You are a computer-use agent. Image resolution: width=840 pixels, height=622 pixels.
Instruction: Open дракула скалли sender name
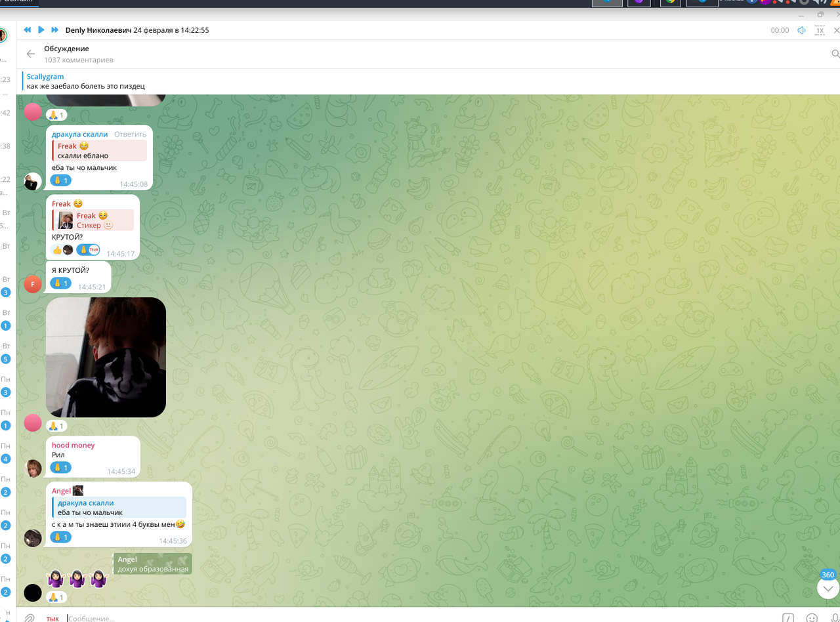(x=81, y=135)
